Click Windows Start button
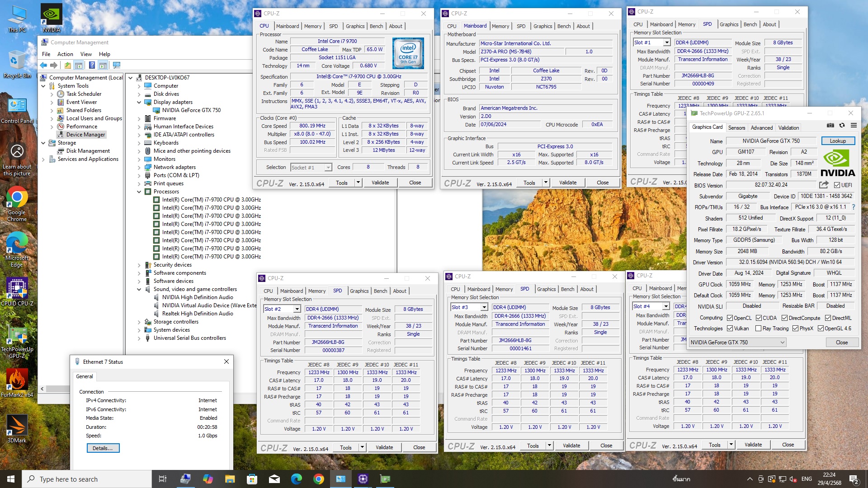Viewport: 868px width, 488px height. click(x=11, y=479)
